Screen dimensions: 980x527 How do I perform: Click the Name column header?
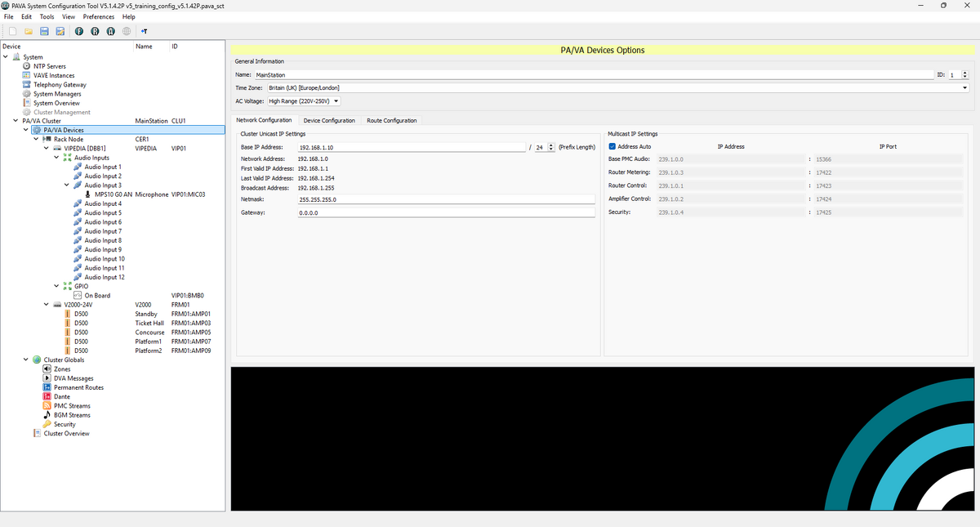[144, 47]
